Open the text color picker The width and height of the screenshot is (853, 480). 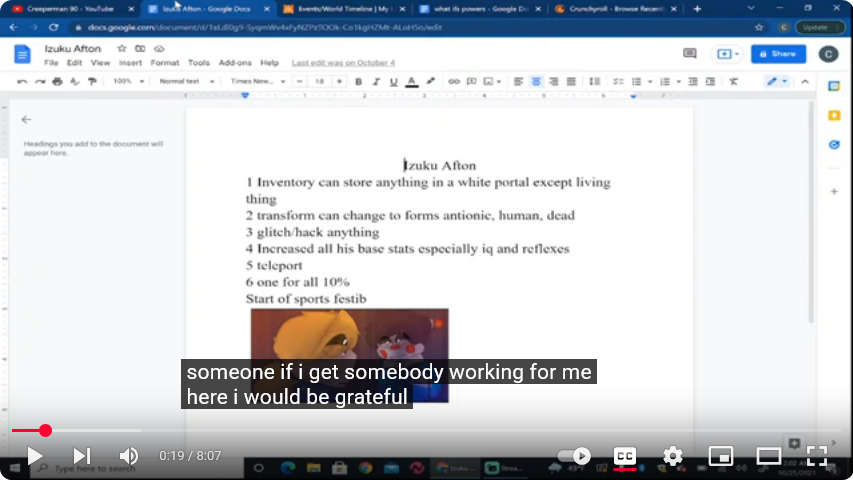(412, 82)
